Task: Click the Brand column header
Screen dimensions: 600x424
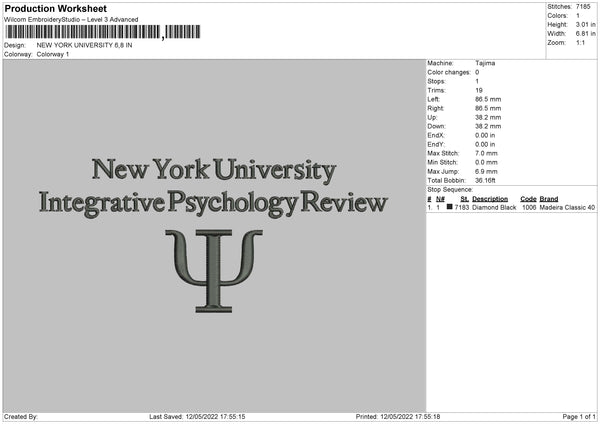Action: (x=549, y=199)
